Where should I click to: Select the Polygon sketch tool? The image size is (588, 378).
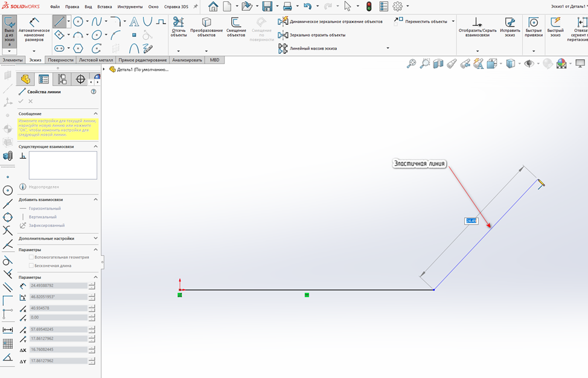(78, 48)
